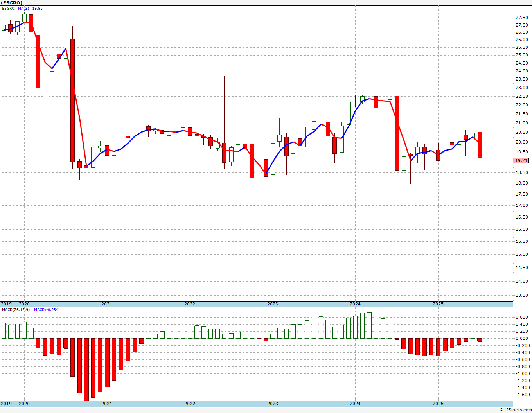Select the green ESGRO legend label
The height and width of the screenshot is (413, 532).
8,8
